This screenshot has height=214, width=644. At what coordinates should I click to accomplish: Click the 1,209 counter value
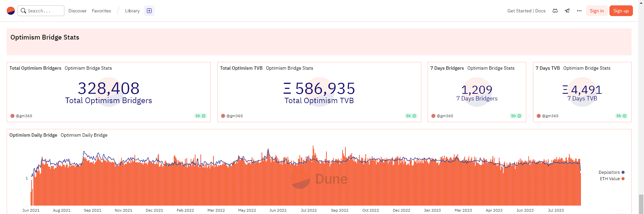coord(477,90)
